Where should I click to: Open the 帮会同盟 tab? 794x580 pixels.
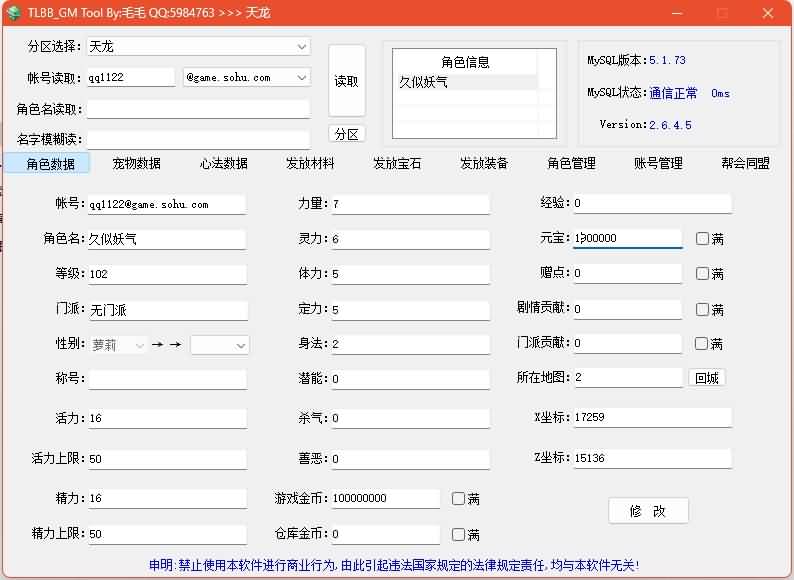(x=745, y=164)
